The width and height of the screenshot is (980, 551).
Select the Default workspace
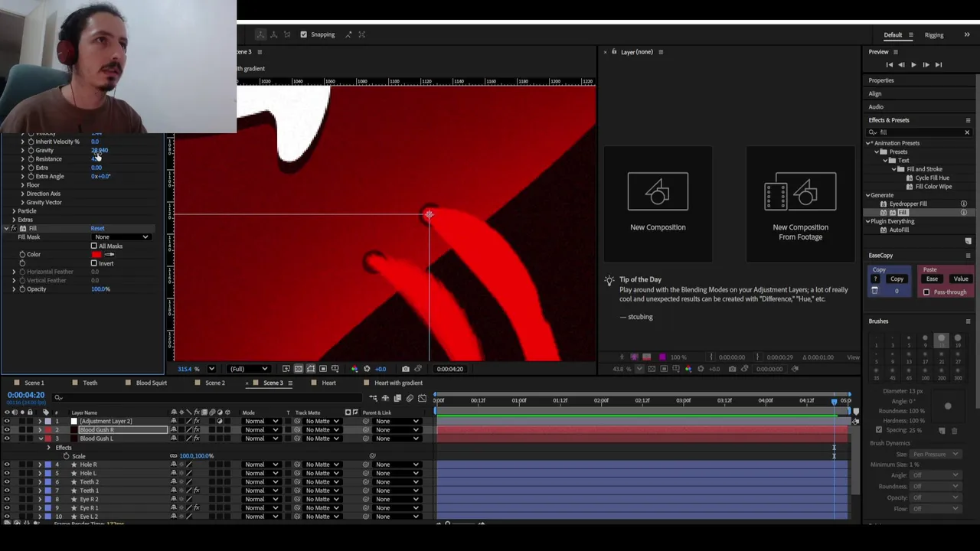(893, 35)
